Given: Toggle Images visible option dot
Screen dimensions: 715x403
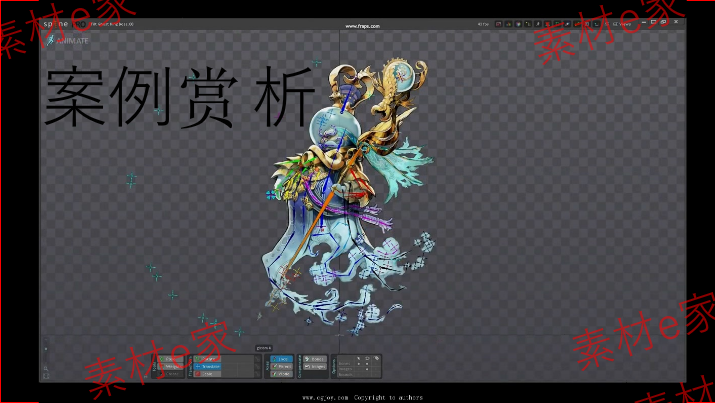Looking at the screenshot, I should pos(367,369).
